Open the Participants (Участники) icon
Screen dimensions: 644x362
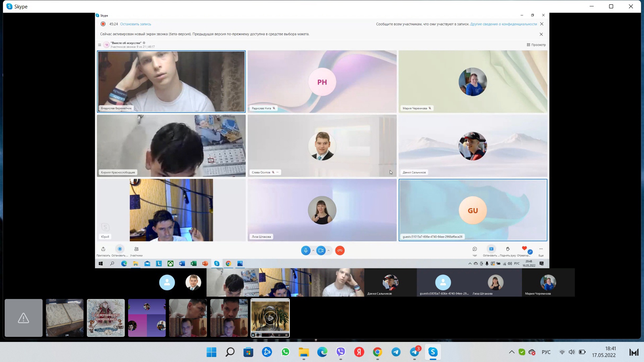coord(136,249)
